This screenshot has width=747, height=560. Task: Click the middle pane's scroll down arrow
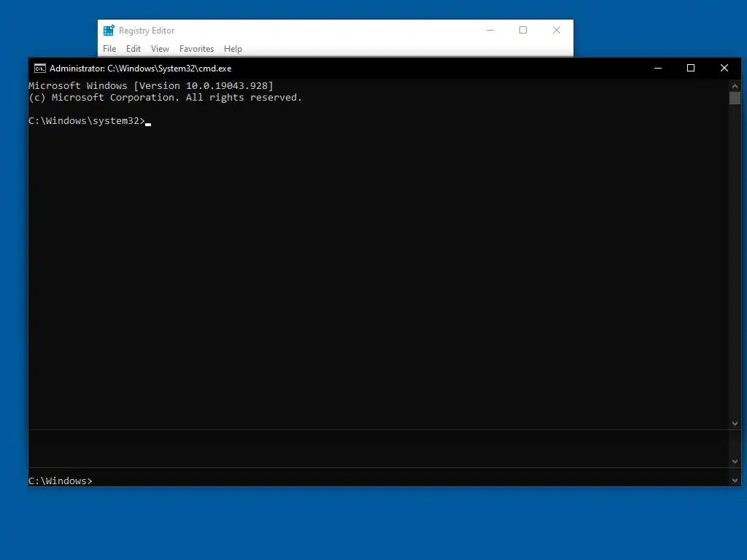coord(735,461)
